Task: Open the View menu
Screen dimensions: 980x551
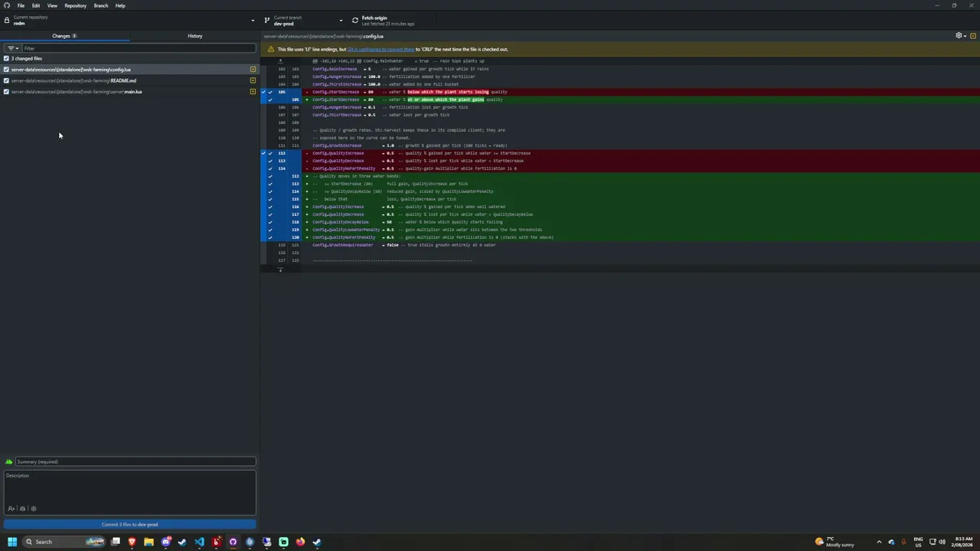Action: coord(52,5)
